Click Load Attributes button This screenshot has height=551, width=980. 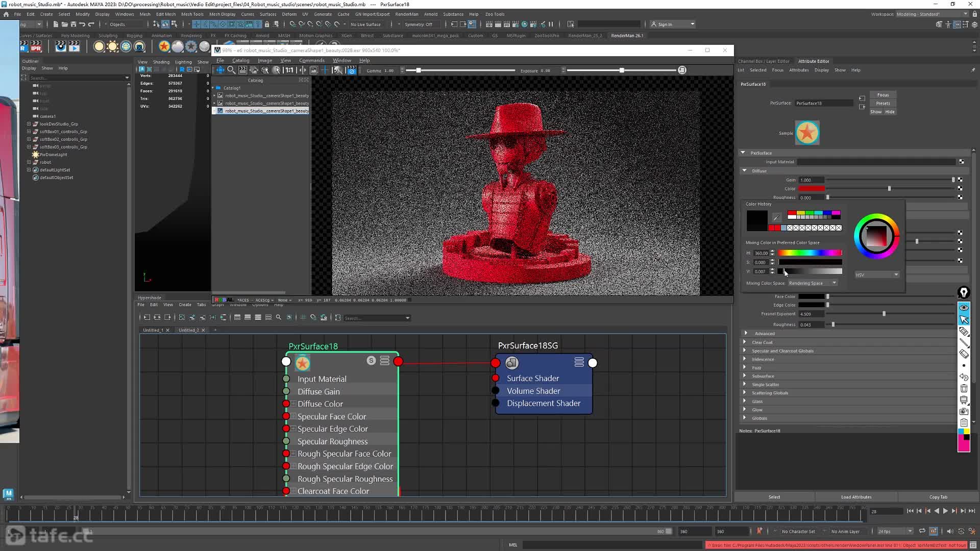tap(856, 497)
